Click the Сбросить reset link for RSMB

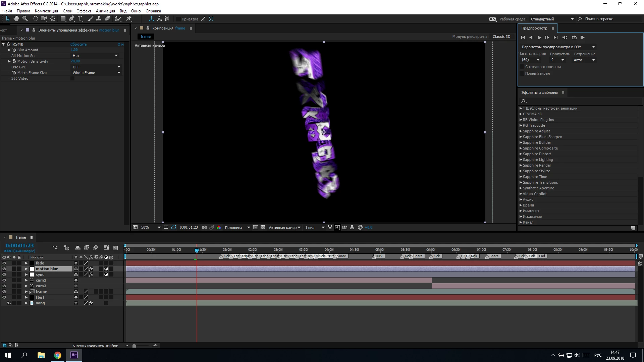pyautogui.click(x=78, y=44)
